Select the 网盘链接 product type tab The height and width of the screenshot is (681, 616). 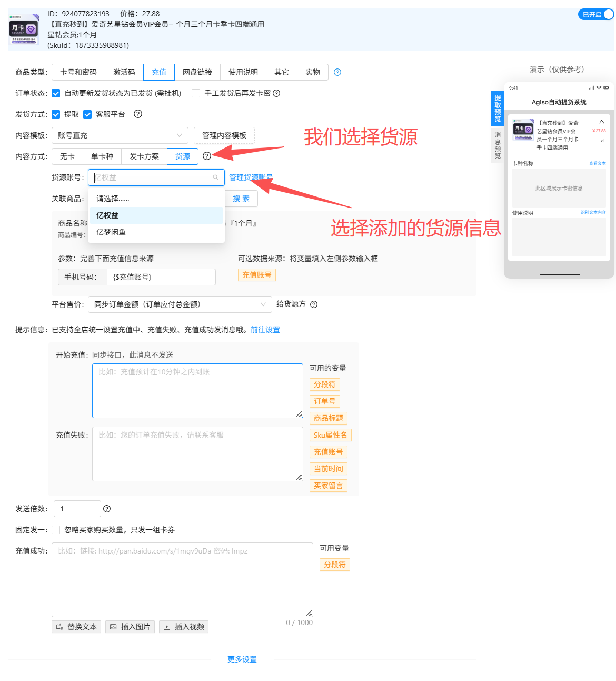[197, 72]
